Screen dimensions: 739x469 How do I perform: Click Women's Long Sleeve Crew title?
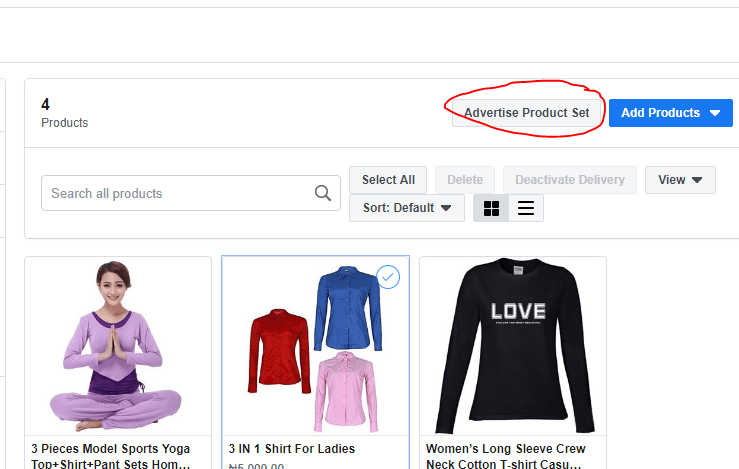(x=506, y=456)
